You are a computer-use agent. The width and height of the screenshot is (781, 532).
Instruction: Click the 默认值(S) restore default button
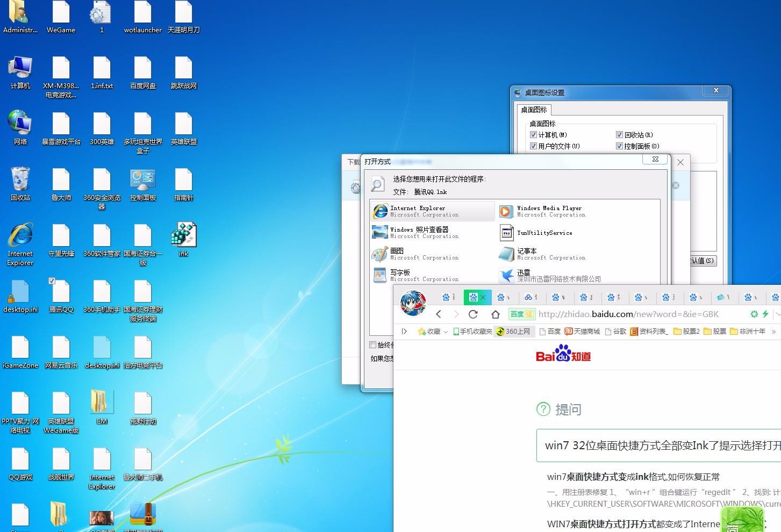coord(703,261)
